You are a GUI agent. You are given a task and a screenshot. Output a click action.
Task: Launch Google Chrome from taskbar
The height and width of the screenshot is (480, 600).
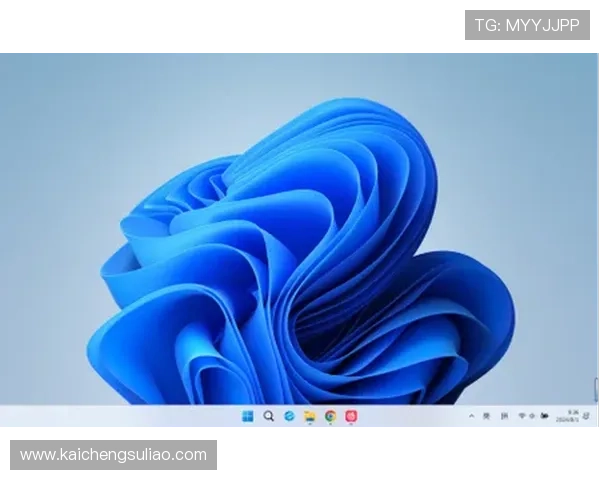330,416
